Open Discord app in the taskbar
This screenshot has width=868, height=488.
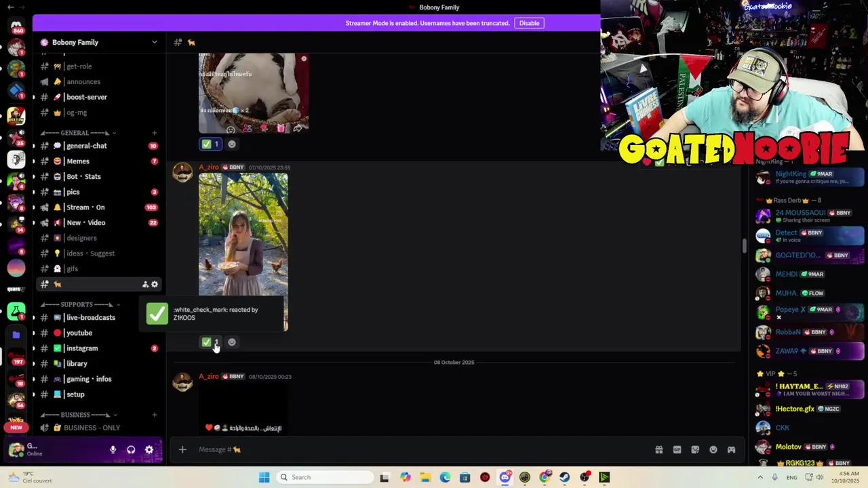point(505,477)
